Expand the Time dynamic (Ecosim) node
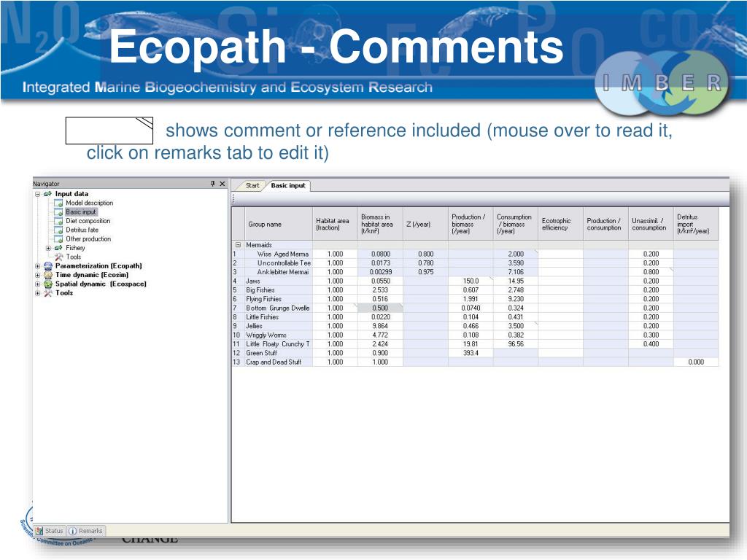The width and height of the screenshot is (747, 560). click(x=37, y=275)
